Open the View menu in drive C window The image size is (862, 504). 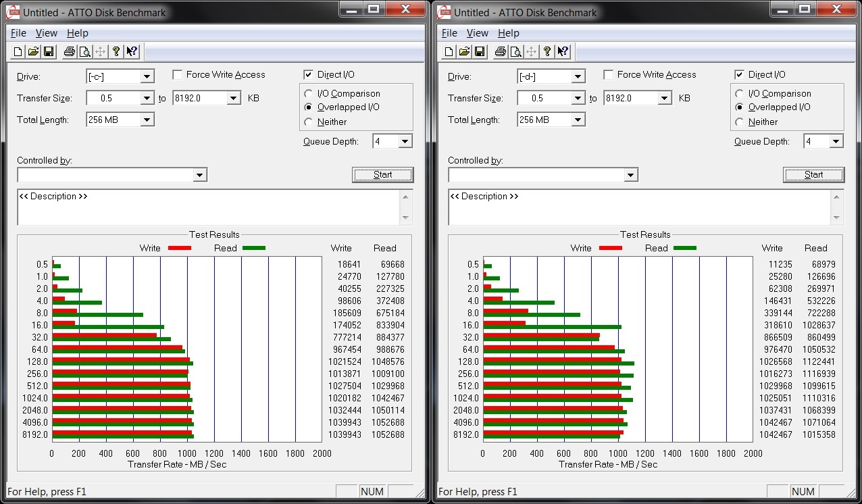click(x=47, y=33)
